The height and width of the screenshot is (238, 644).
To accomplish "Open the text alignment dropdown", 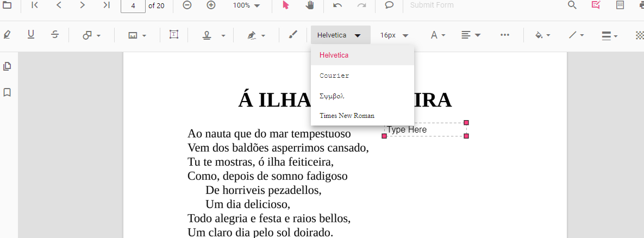I will click(x=471, y=35).
